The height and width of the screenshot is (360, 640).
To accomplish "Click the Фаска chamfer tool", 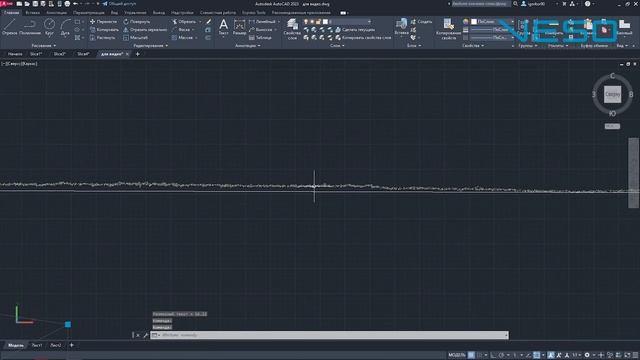I will [x=181, y=30].
